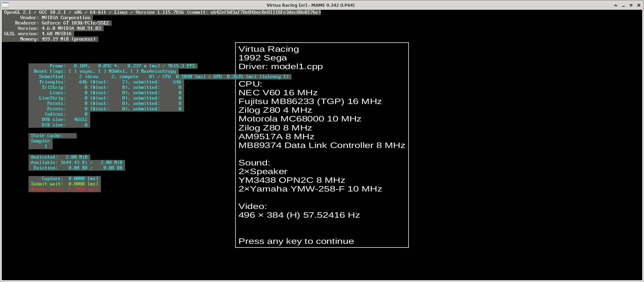This screenshot has height=282, width=644.
Task: Click the 'Capture:' timing row
Action: (70, 179)
